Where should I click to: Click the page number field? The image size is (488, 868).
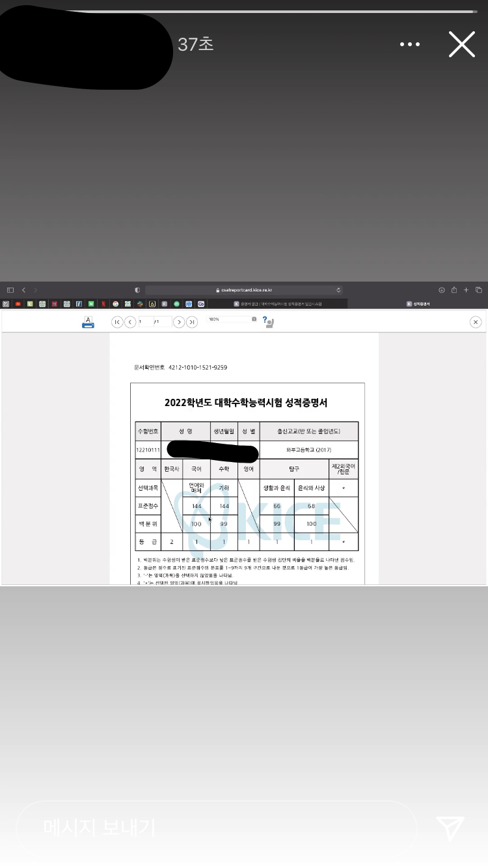146,321
